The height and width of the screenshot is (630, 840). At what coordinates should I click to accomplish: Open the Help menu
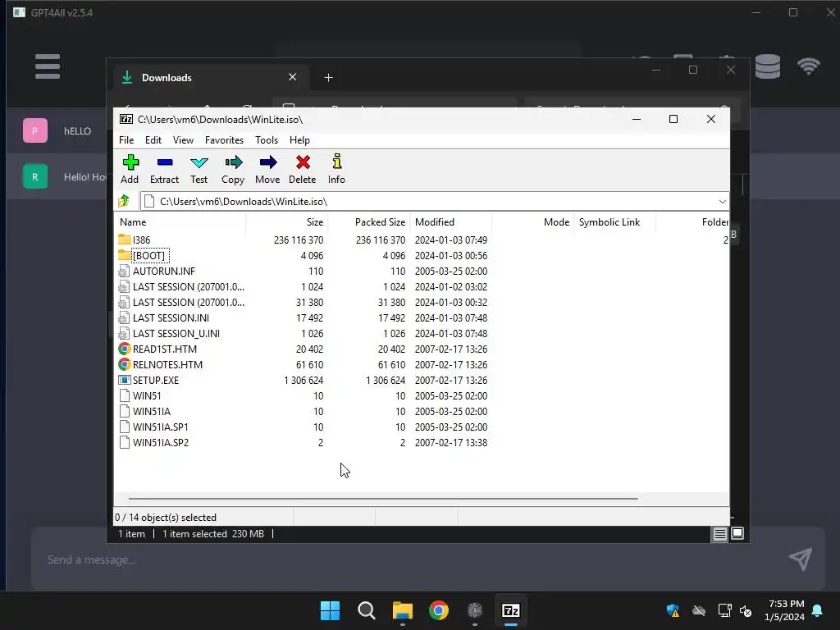point(299,139)
